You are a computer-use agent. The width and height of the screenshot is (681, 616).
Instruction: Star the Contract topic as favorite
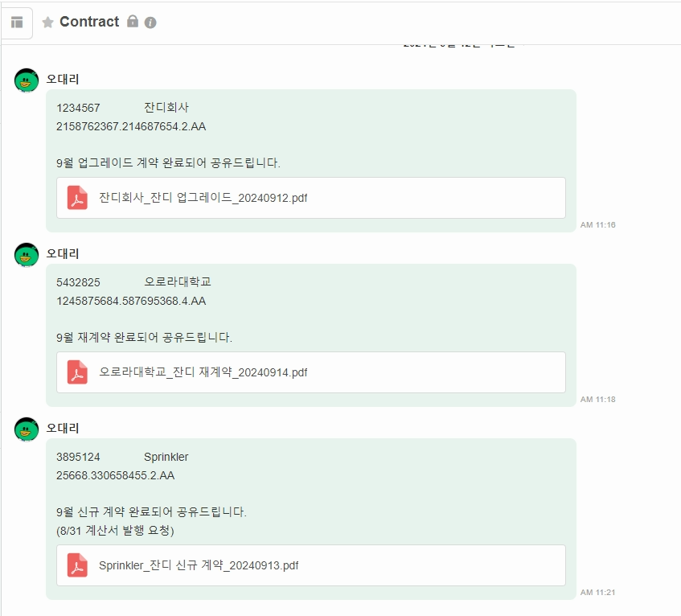50,22
